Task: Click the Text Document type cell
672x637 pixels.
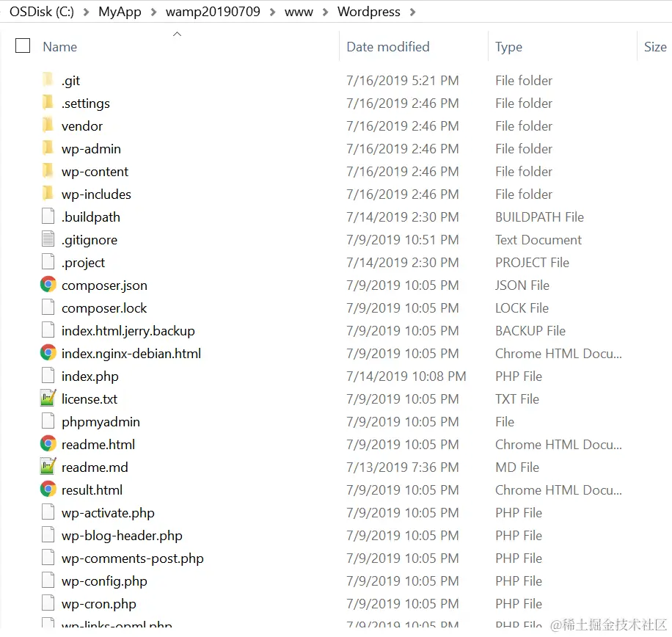Action: point(538,240)
